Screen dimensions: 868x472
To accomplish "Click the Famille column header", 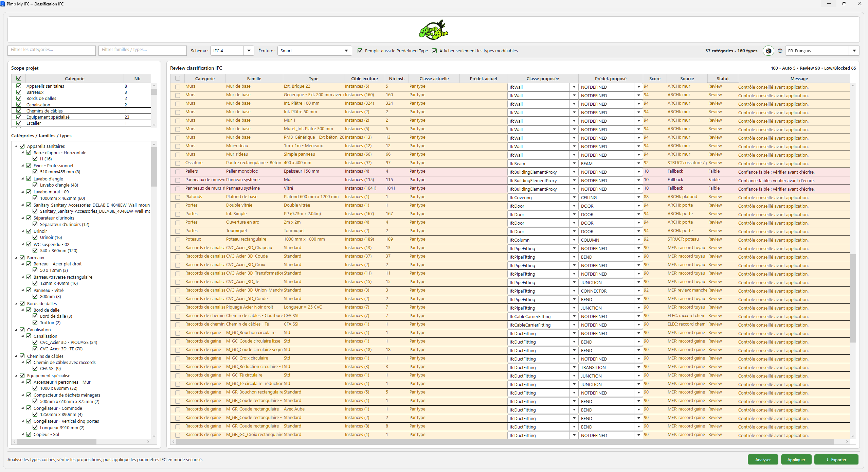I will point(254,78).
